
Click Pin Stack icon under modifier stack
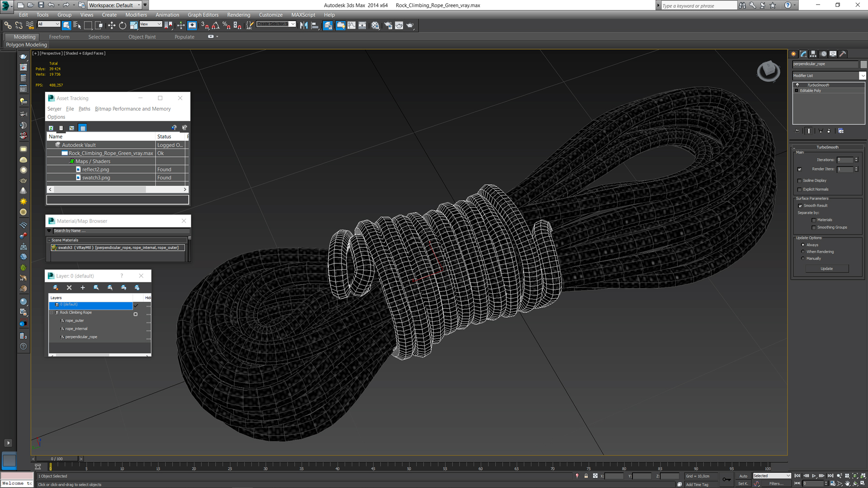pos(797,131)
